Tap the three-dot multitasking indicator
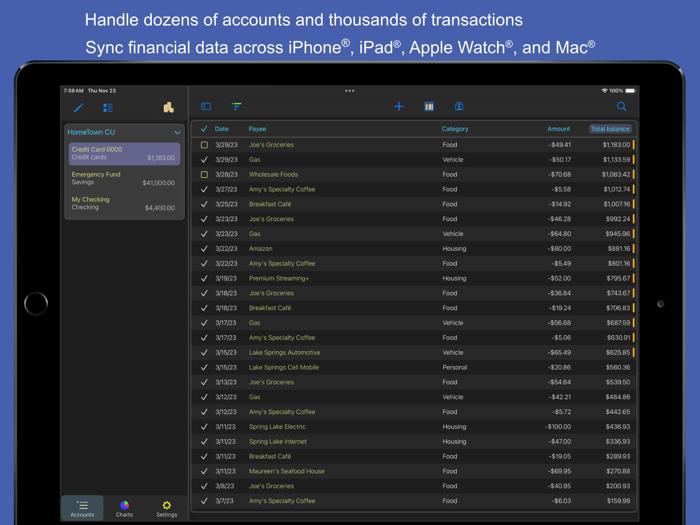The width and height of the screenshot is (700, 525). click(x=350, y=91)
